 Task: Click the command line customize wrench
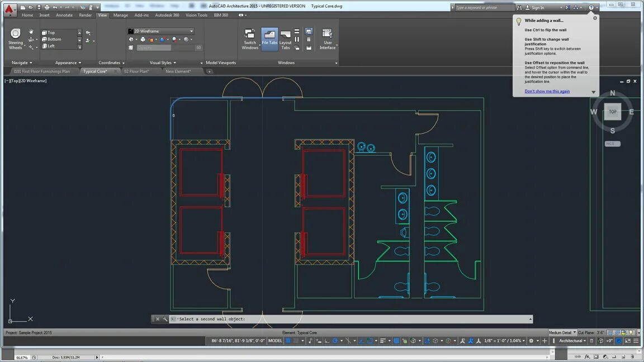(165, 319)
